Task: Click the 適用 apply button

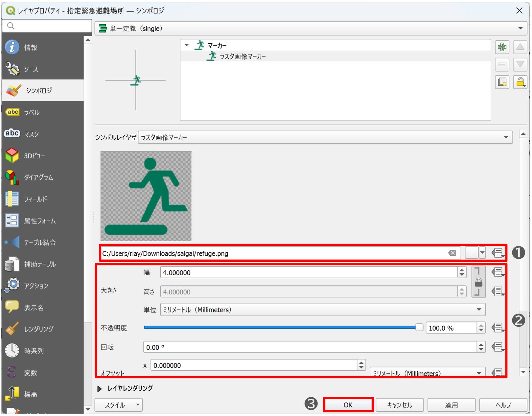Action: tap(452, 405)
